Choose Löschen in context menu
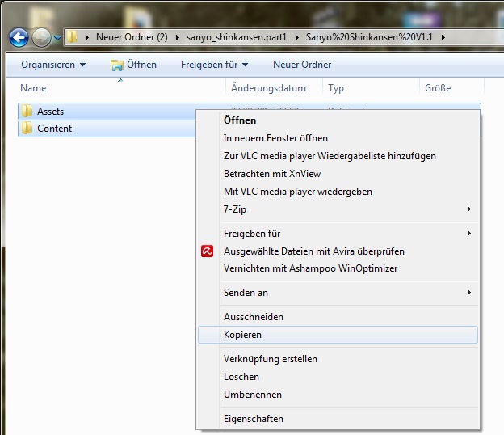 pyautogui.click(x=338, y=377)
